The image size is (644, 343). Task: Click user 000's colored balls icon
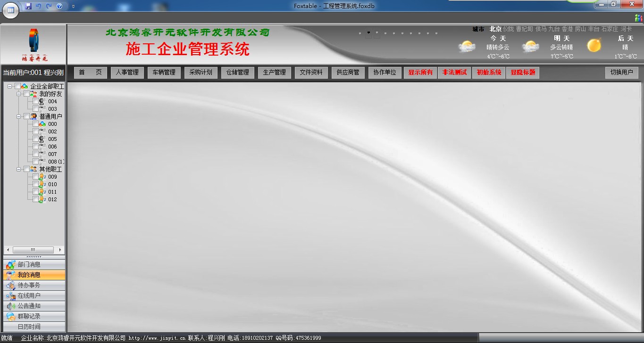click(x=42, y=124)
